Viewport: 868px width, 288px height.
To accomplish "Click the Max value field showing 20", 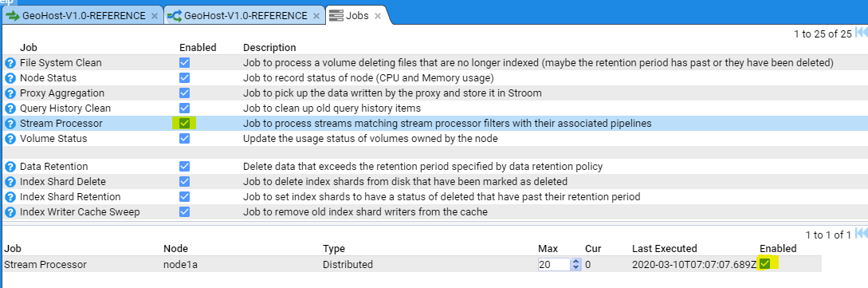I will [x=554, y=264].
